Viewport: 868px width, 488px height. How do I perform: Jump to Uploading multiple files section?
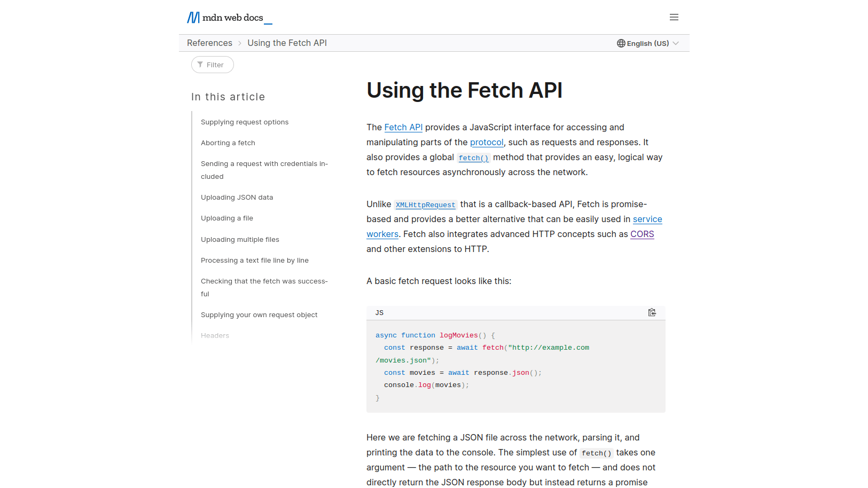[240, 239]
